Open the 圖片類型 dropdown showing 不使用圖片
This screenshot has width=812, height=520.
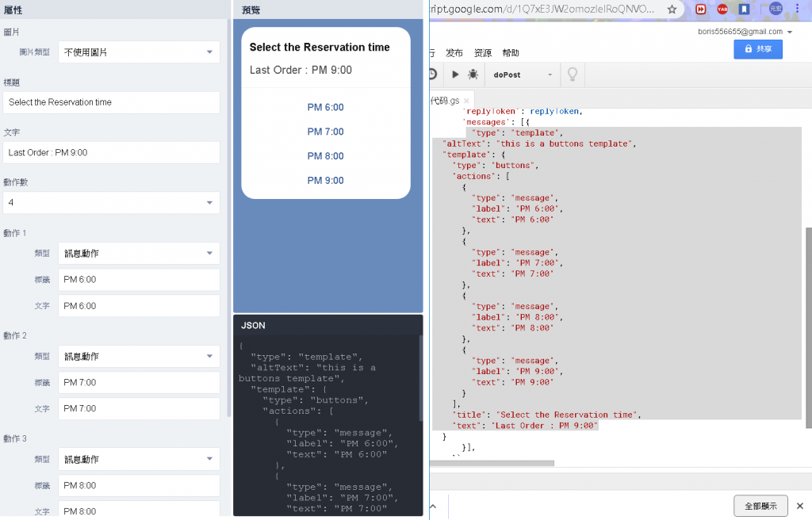pyautogui.click(x=139, y=52)
